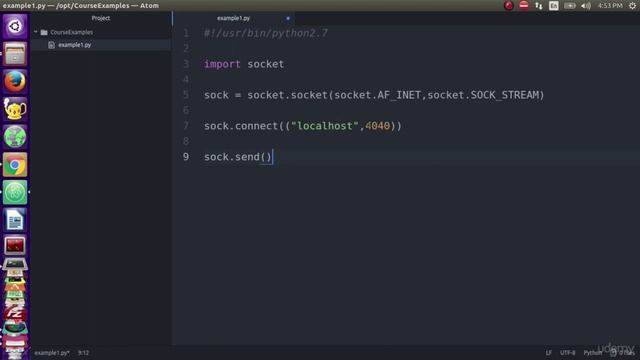This screenshot has width=640, height=360.
Task: Click the CourseExamples folder icon
Action: 44,32
